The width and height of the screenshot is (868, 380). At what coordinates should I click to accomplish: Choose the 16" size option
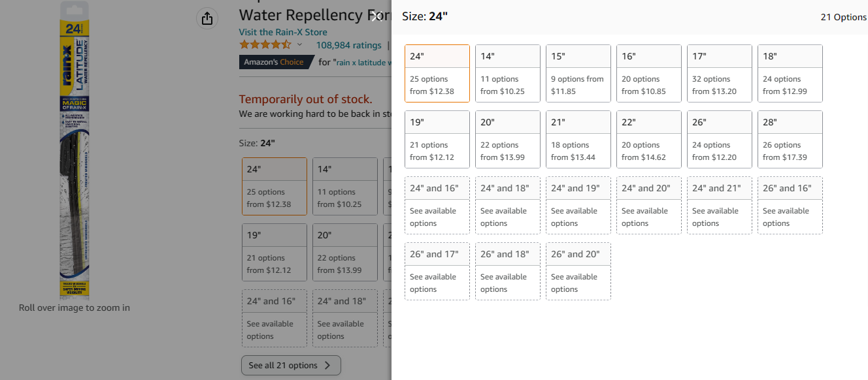click(x=648, y=73)
